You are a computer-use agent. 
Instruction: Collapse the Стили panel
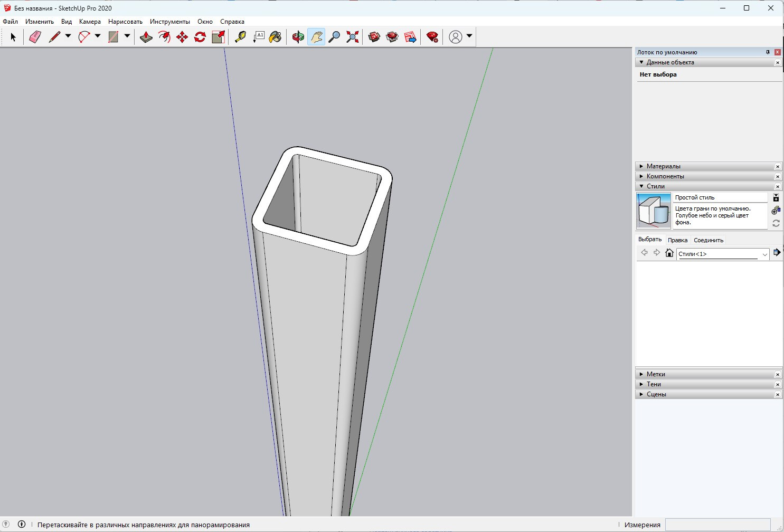641,186
